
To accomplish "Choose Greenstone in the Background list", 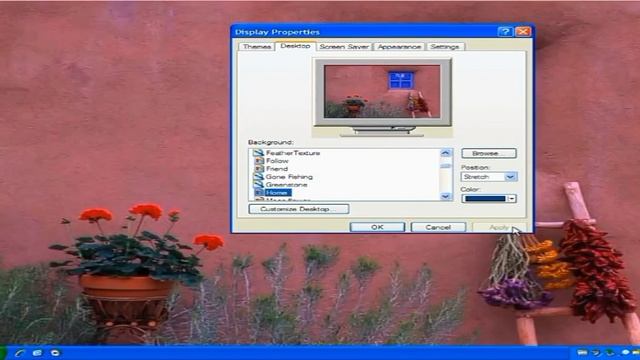I will (286, 184).
